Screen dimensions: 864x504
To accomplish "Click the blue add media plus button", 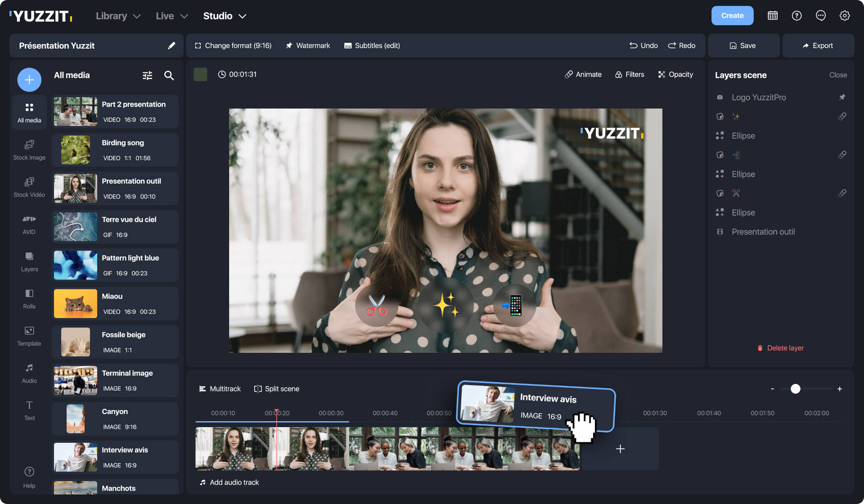I will pos(29,80).
